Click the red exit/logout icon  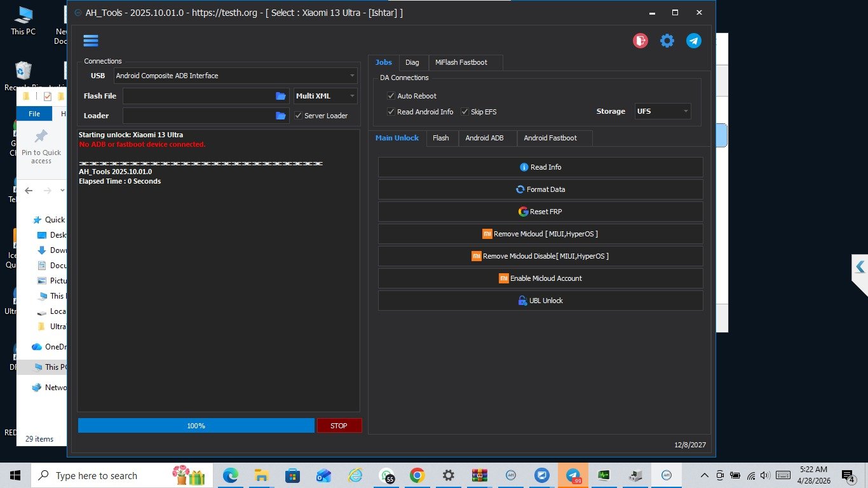(641, 41)
